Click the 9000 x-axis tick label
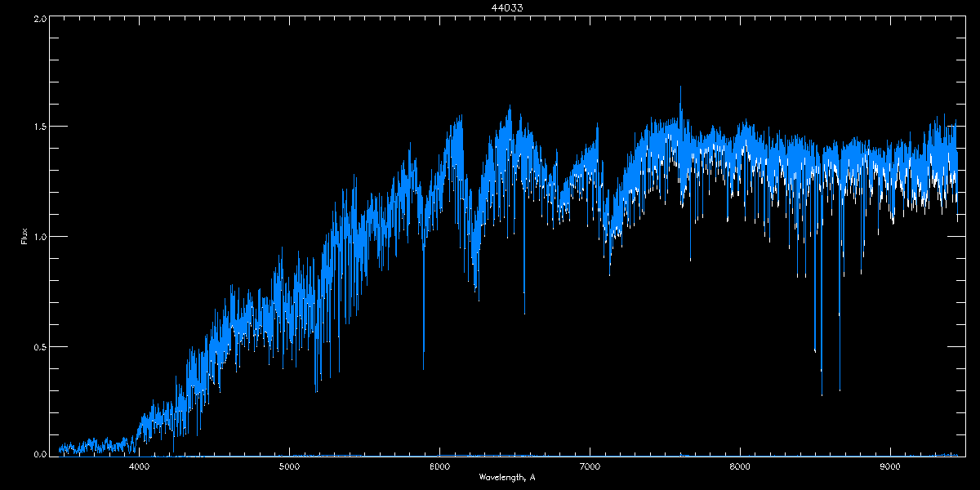Viewport: 980px width, 490px height. 890,467
